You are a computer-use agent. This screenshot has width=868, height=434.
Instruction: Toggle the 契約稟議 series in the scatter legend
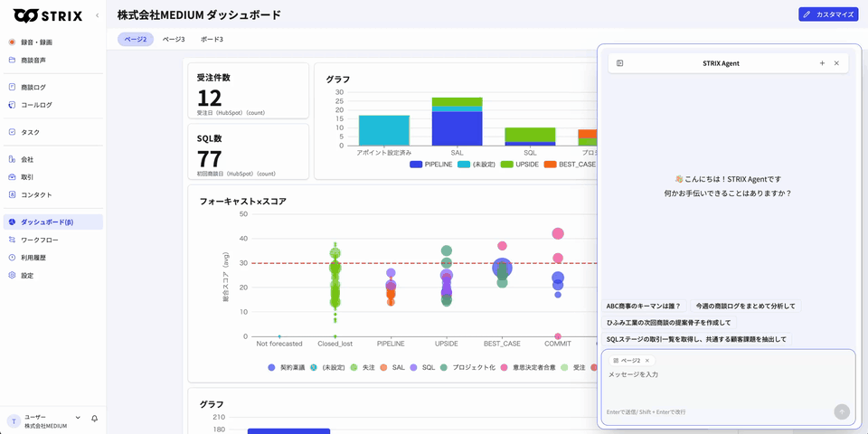pos(287,367)
